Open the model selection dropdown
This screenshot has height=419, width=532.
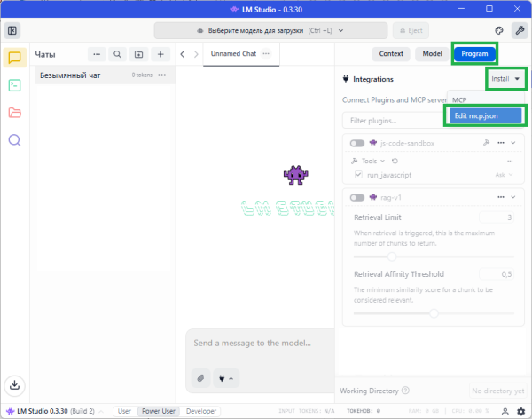pos(270,30)
